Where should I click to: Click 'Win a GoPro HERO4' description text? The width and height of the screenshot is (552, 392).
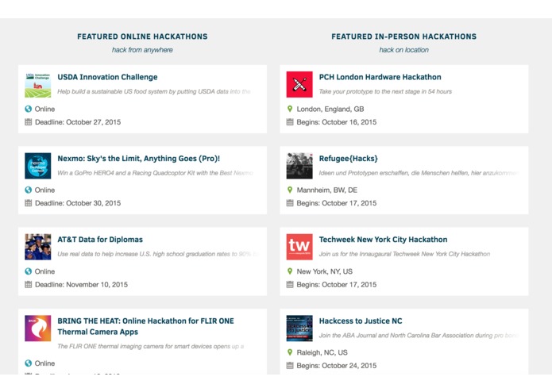tap(155, 173)
